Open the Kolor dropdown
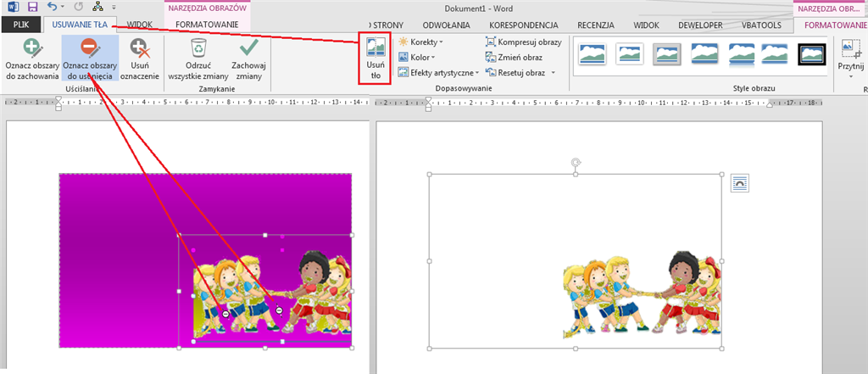868x374 pixels. tap(416, 57)
